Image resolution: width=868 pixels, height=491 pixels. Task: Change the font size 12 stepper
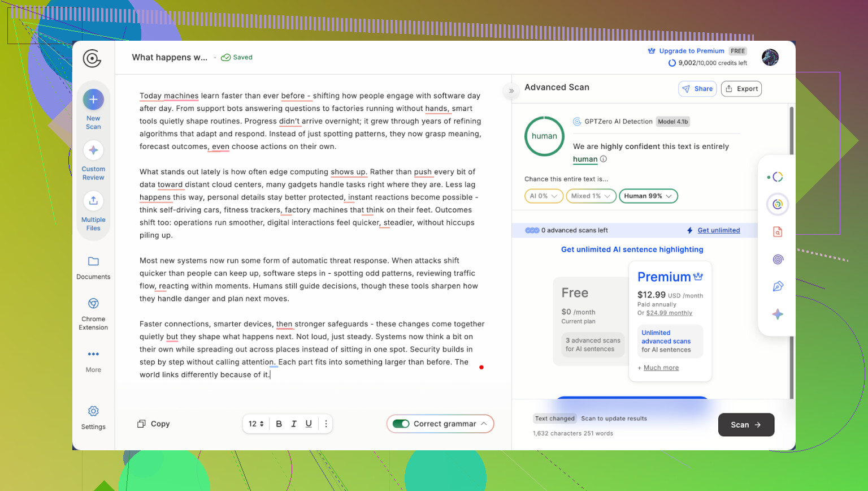pos(256,424)
